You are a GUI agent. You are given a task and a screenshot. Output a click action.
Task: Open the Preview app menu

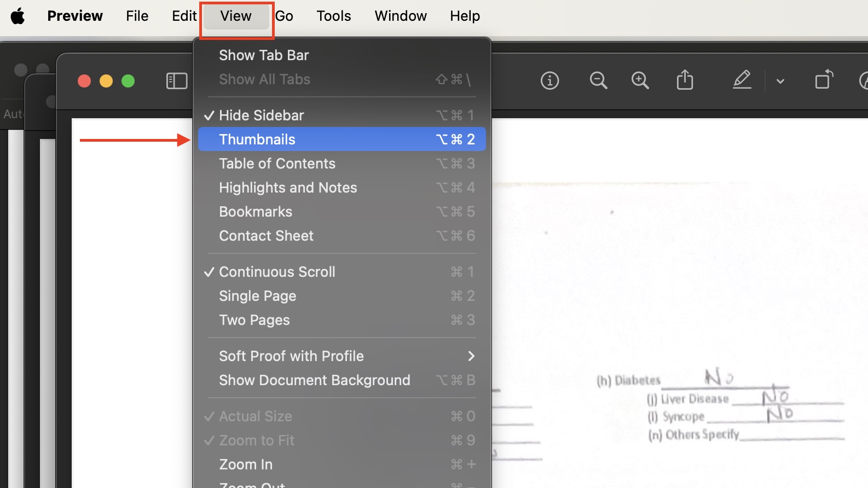pos(75,16)
